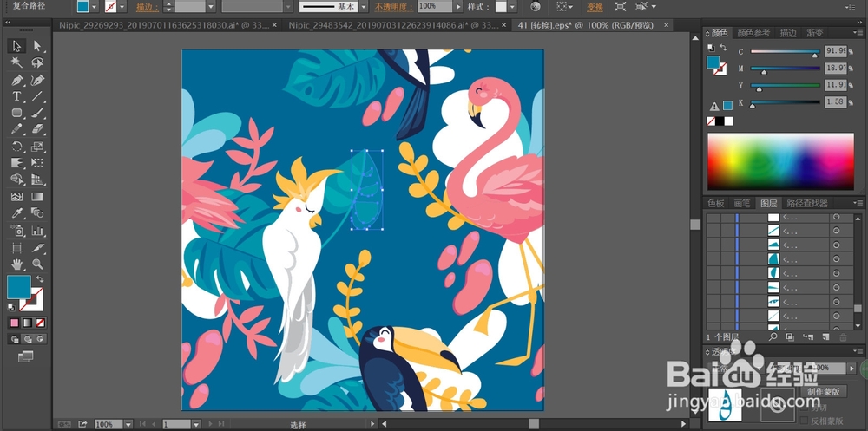Select the Type tool
This screenshot has width=868, height=431.
point(16,96)
